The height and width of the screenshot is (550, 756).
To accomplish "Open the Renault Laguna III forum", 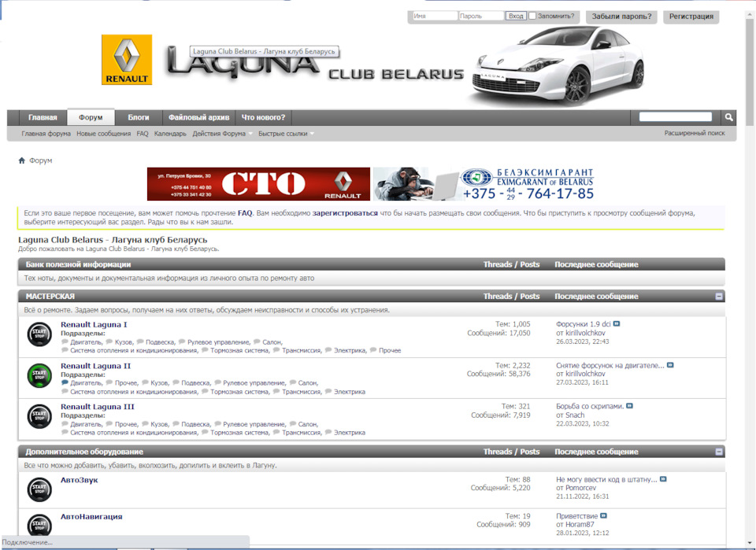I will (98, 407).
